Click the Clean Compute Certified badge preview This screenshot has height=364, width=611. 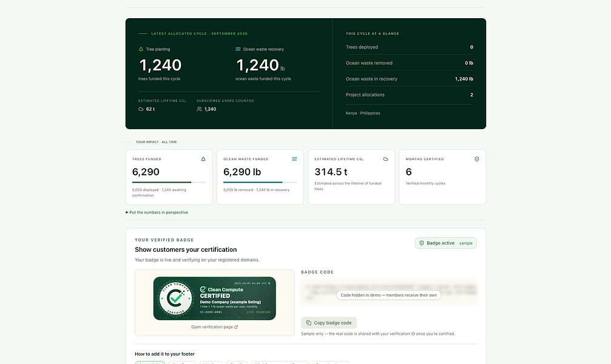coord(214,298)
